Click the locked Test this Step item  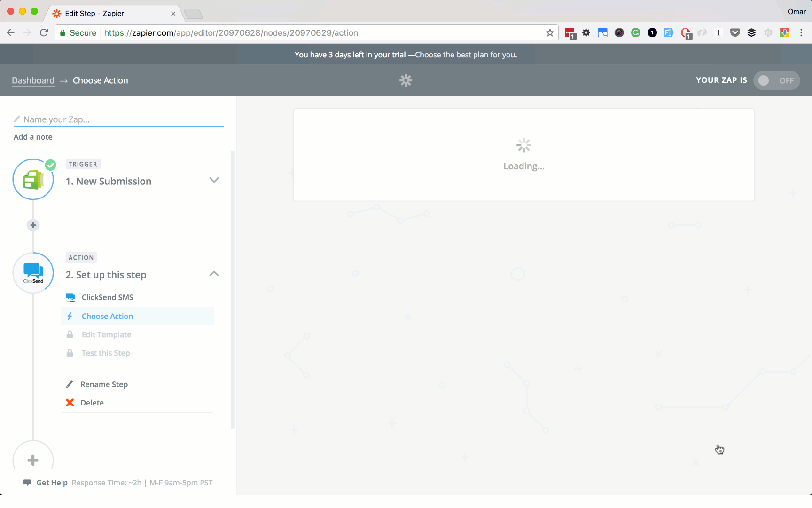tap(105, 353)
